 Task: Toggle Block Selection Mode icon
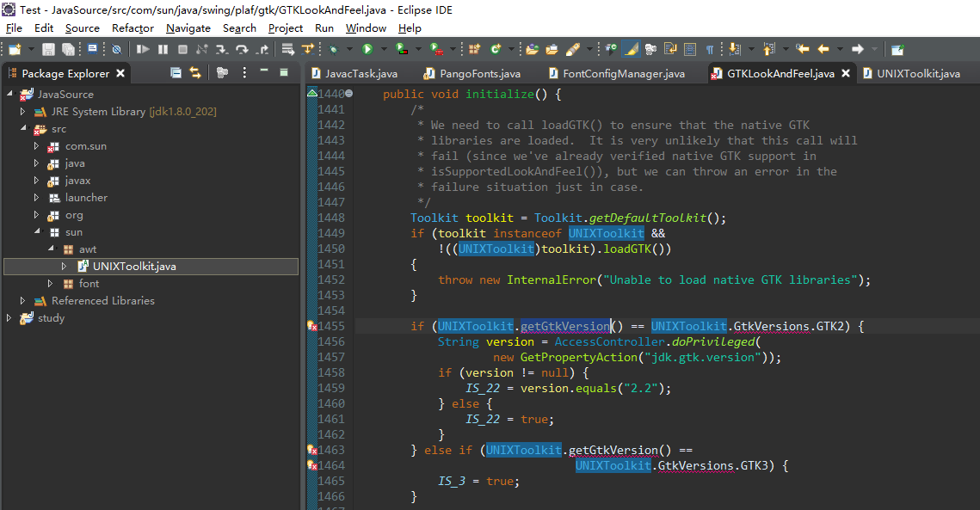pyautogui.click(x=690, y=49)
